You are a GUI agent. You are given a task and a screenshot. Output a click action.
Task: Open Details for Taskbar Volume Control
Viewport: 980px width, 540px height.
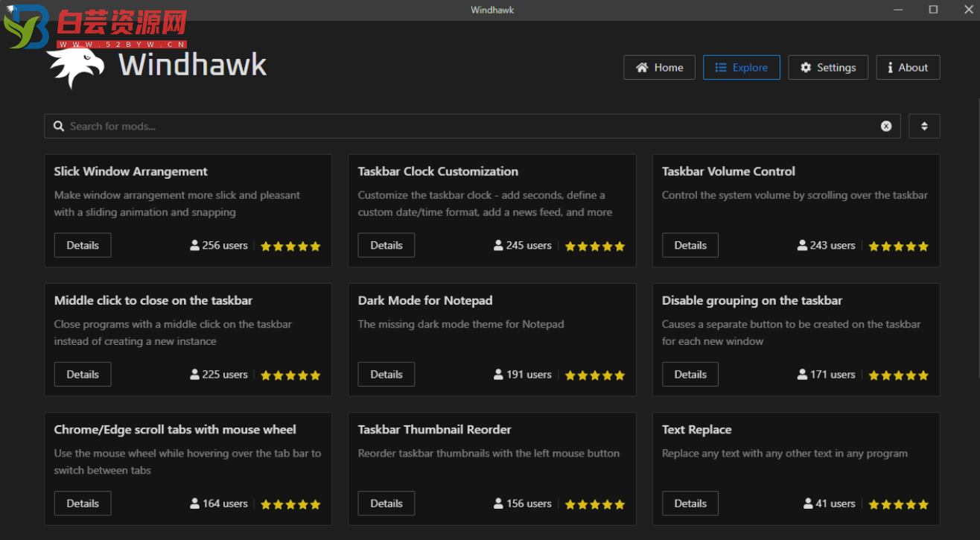[690, 245]
